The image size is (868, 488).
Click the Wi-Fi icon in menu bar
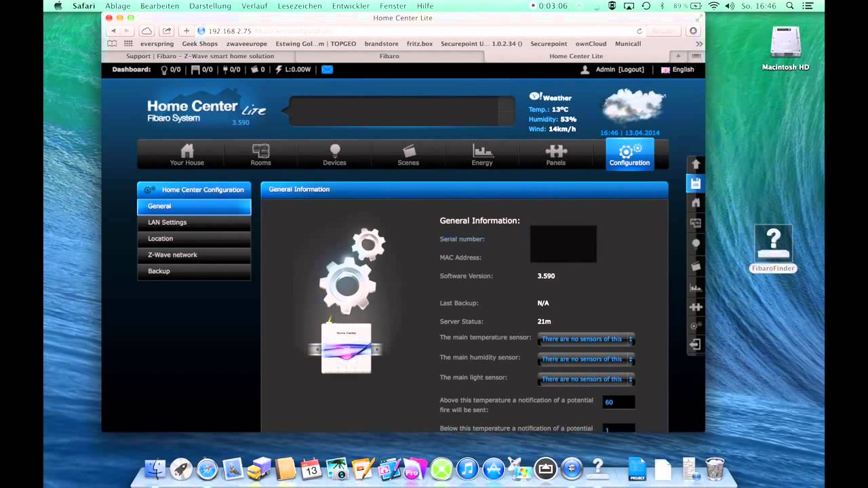[x=713, y=5]
